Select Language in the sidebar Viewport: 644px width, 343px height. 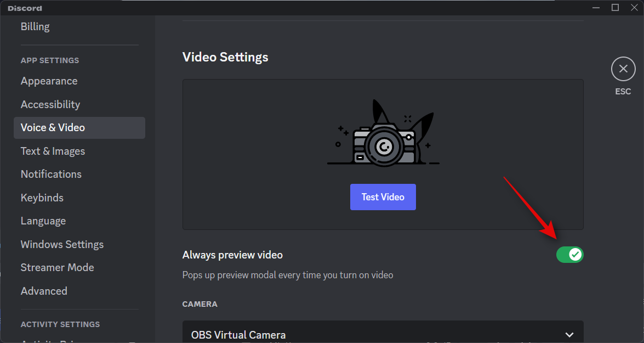(x=43, y=221)
